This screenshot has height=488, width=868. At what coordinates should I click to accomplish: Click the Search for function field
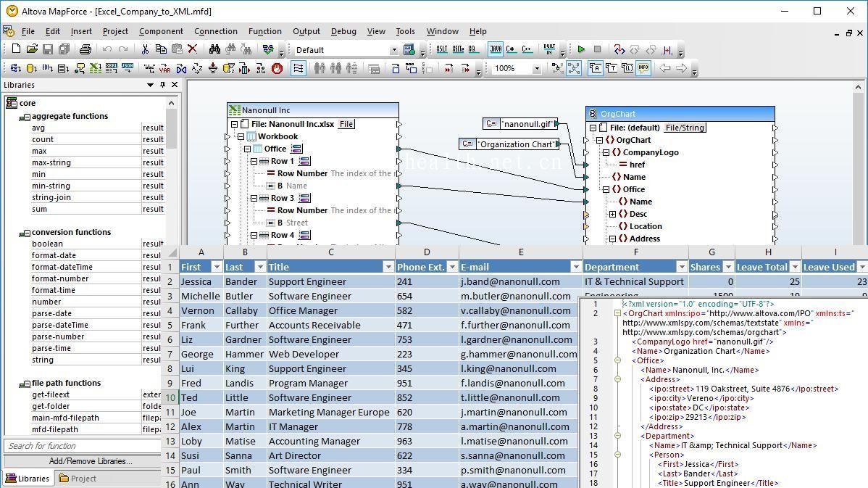[x=83, y=446]
